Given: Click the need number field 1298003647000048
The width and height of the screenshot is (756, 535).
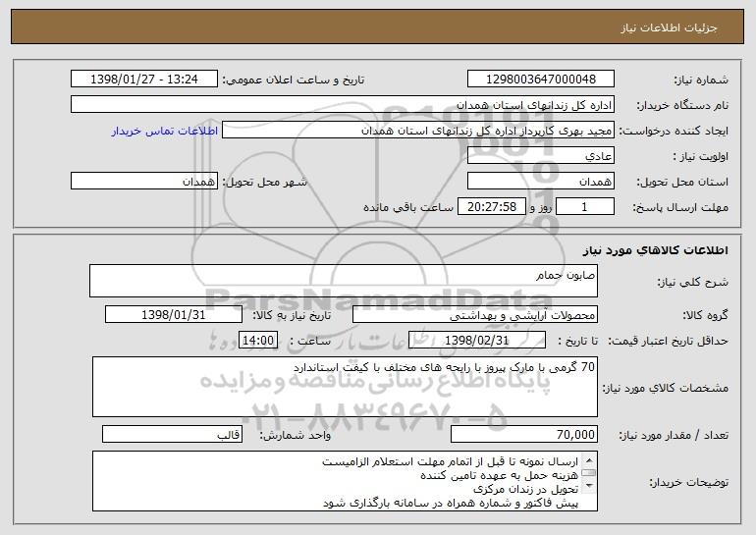Looking at the screenshot, I should 540,79.
